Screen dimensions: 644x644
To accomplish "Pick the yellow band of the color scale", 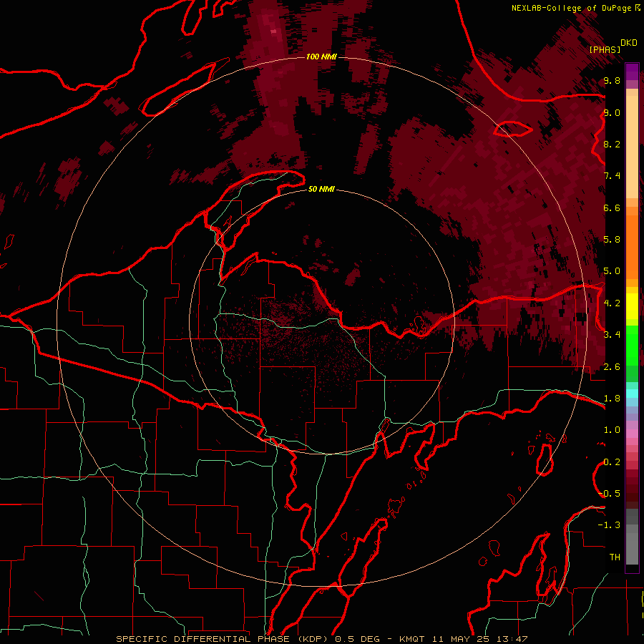I will tap(632, 306).
